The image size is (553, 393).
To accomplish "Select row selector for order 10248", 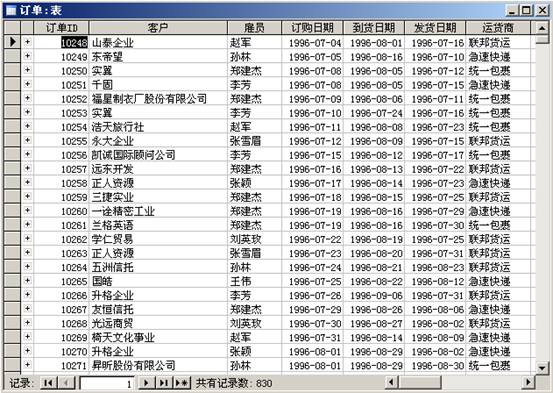I will pyautogui.click(x=12, y=42).
